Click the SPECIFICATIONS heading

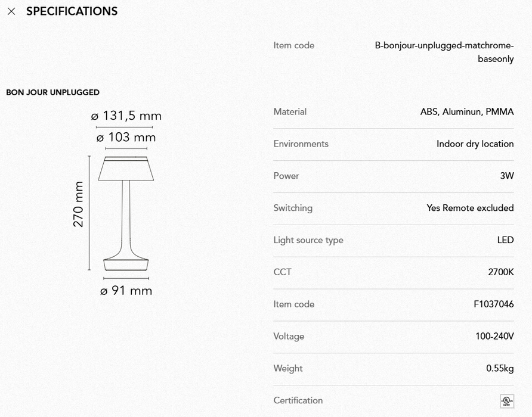coord(72,11)
